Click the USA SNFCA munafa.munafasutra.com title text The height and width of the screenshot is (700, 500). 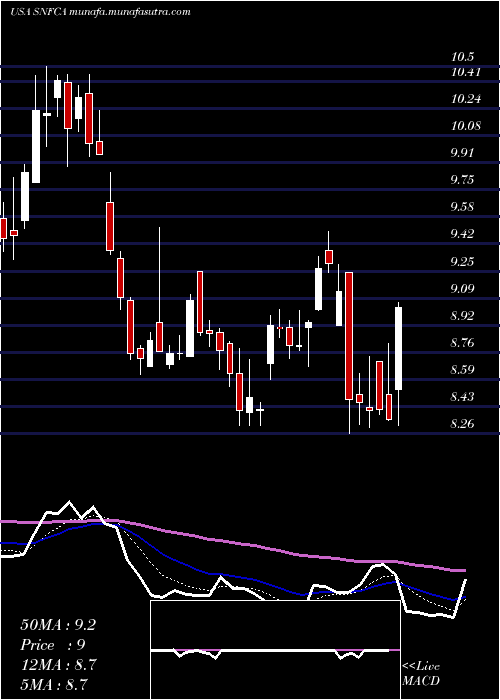click(x=100, y=12)
